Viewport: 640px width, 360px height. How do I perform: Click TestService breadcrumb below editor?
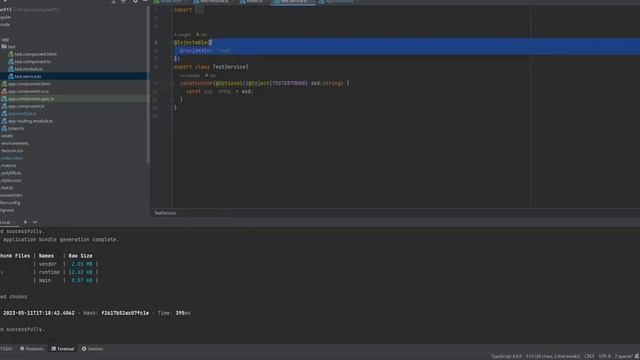point(165,213)
